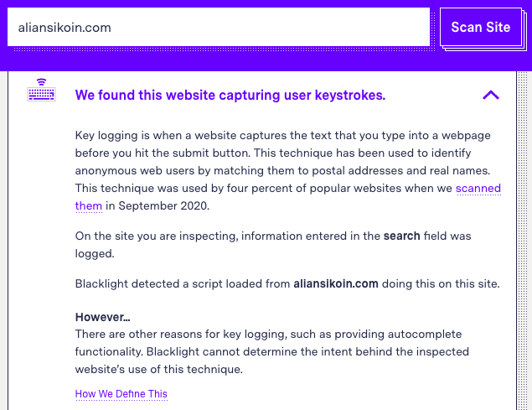Click the keyboard keylogging icon
The height and width of the screenshot is (410, 532).
point(41,90)
